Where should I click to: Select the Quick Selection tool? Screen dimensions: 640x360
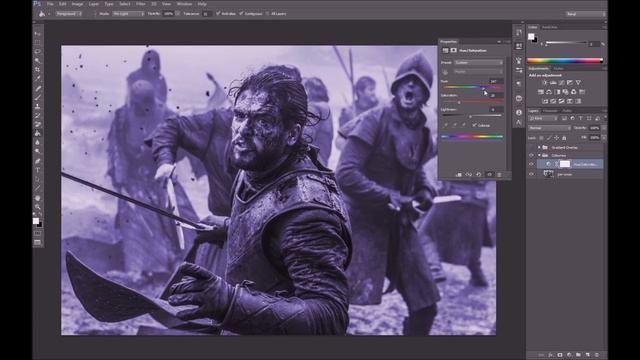38,60
